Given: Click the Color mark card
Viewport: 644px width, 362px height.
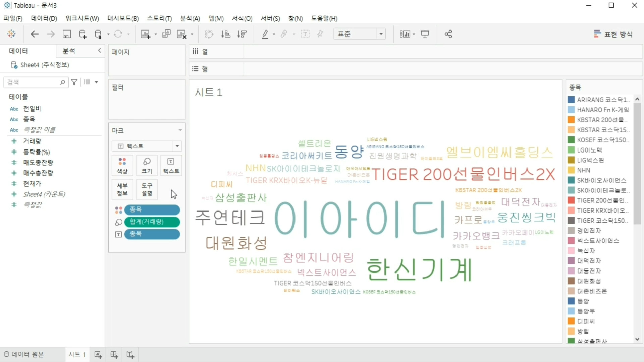Looking at the screenshot, I should point(122,166).
